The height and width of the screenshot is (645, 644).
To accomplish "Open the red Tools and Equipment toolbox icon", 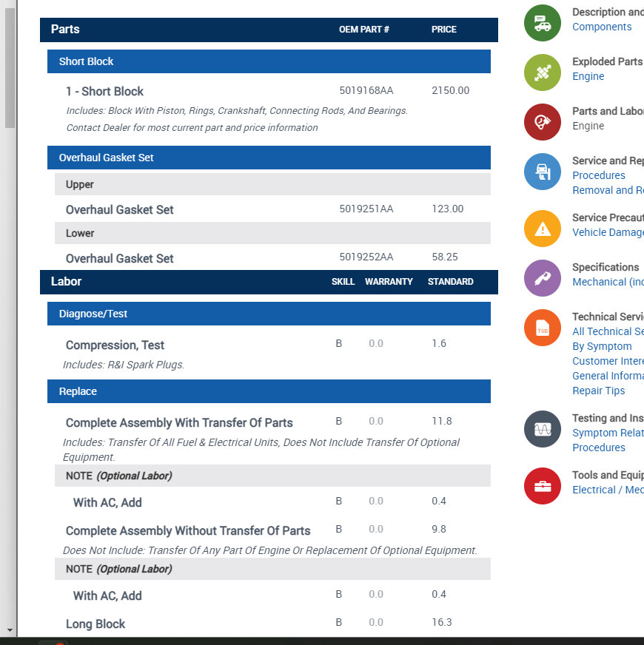I will (x=543, y=486).
